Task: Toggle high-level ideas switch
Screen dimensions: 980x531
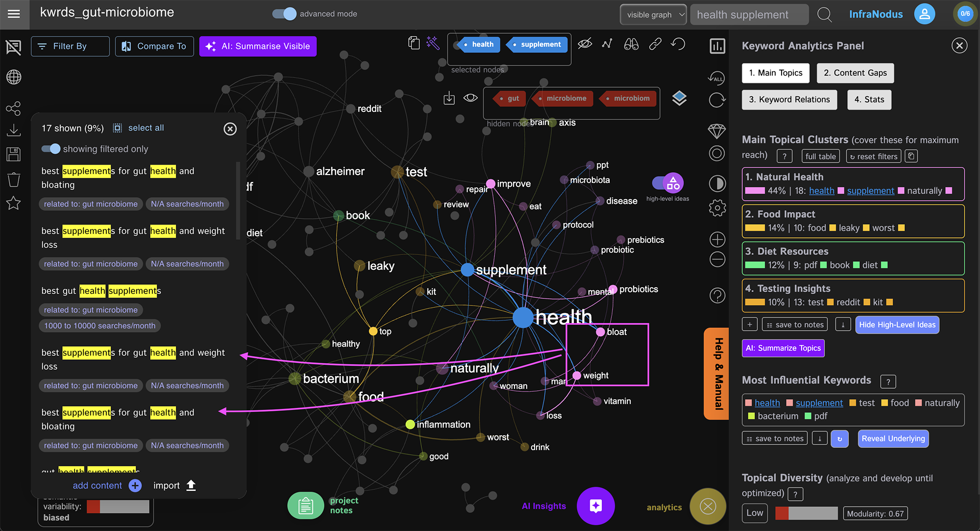Action: coord(668,183)
